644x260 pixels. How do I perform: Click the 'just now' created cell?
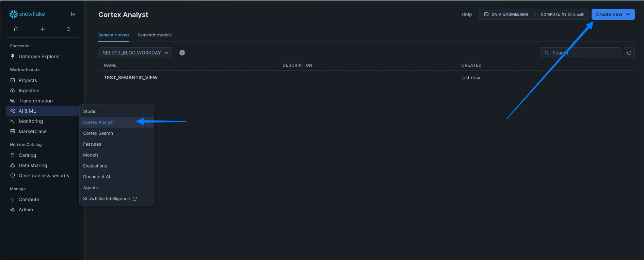471,78
